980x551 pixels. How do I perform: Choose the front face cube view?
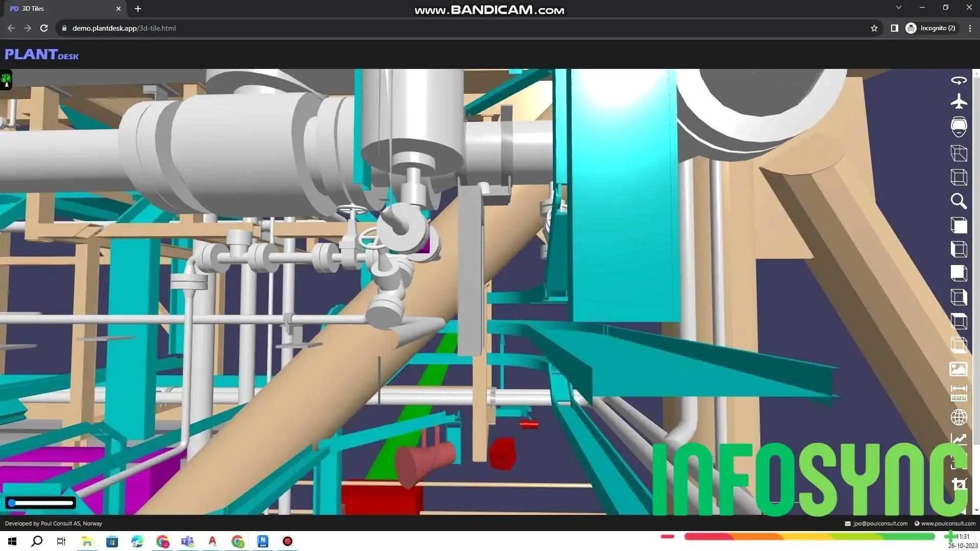(959, 225)
